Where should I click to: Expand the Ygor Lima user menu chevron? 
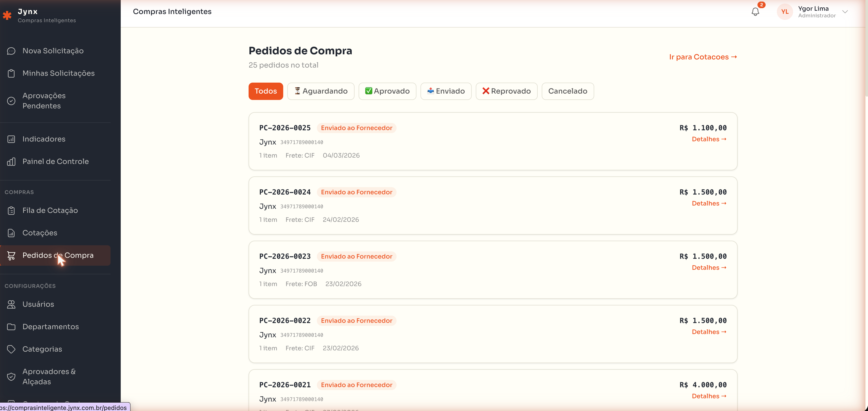click(845, 12)
